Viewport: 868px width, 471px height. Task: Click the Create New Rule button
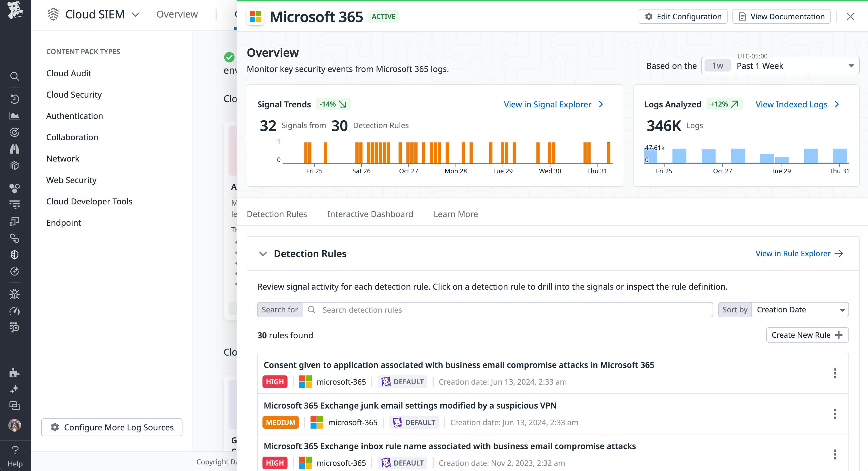(807, 335)
